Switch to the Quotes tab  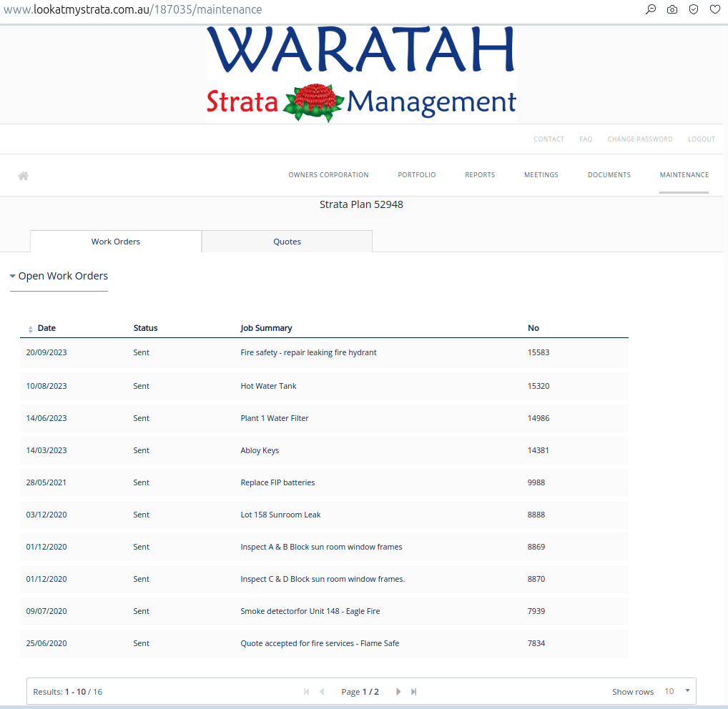[x=287, y=242]
